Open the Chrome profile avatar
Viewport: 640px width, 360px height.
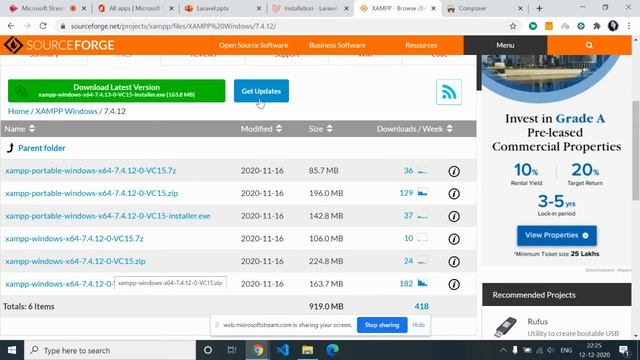(x=613, y=26)
